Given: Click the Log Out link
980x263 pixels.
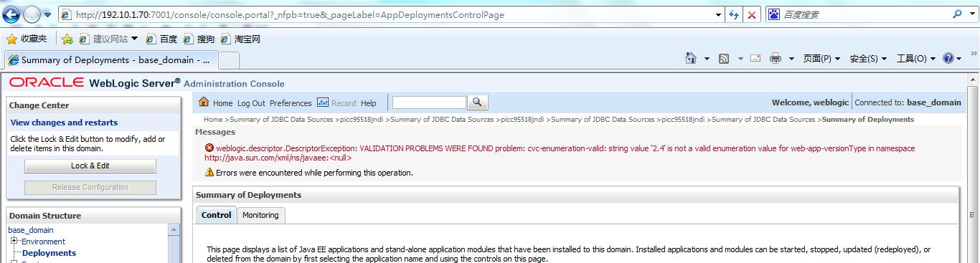Looking at the screenshot, I should click(x=251, y=103).
